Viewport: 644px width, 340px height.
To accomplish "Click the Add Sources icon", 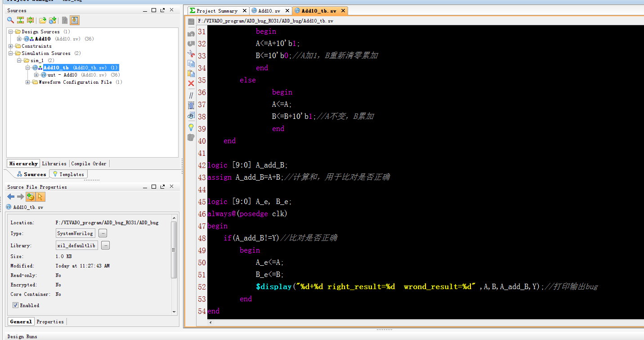I will [x=53, y=20].
